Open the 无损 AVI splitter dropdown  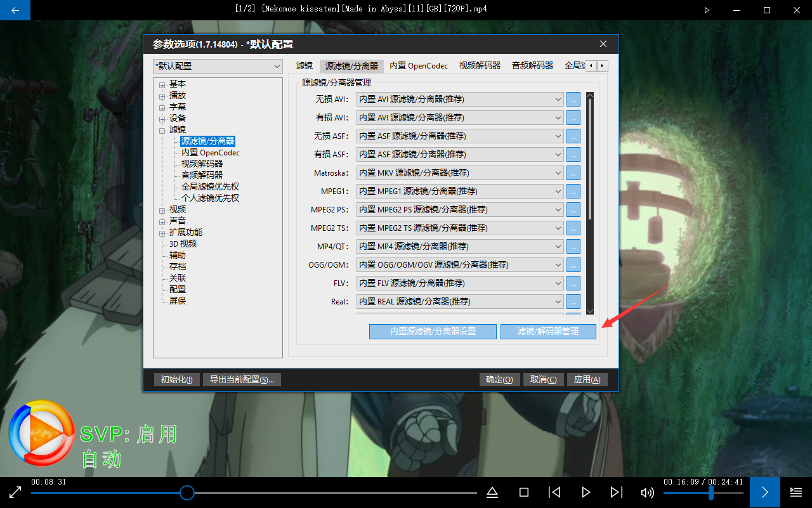tap(460, 100)
